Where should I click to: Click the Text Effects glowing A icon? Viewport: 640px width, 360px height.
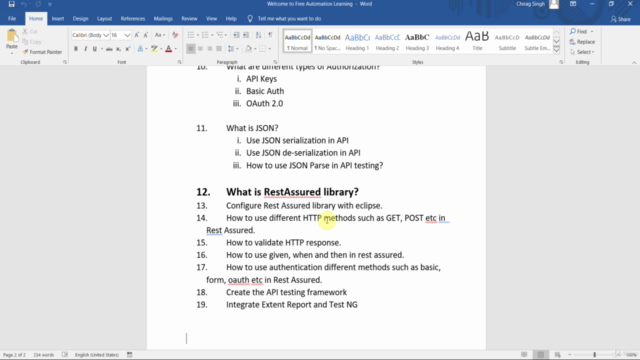pos(140,49)
